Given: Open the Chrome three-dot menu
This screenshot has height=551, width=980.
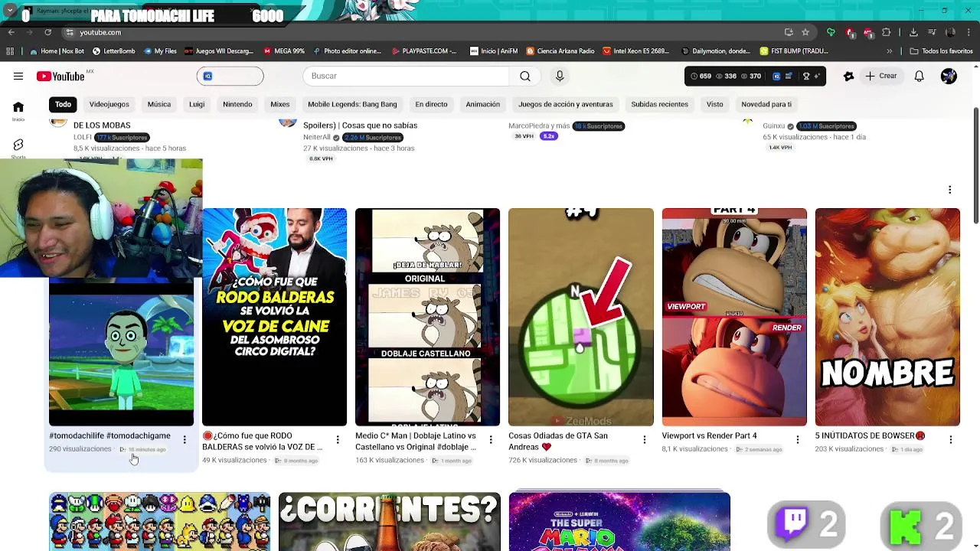Looking at the screenshot, I should pos(969,32).
